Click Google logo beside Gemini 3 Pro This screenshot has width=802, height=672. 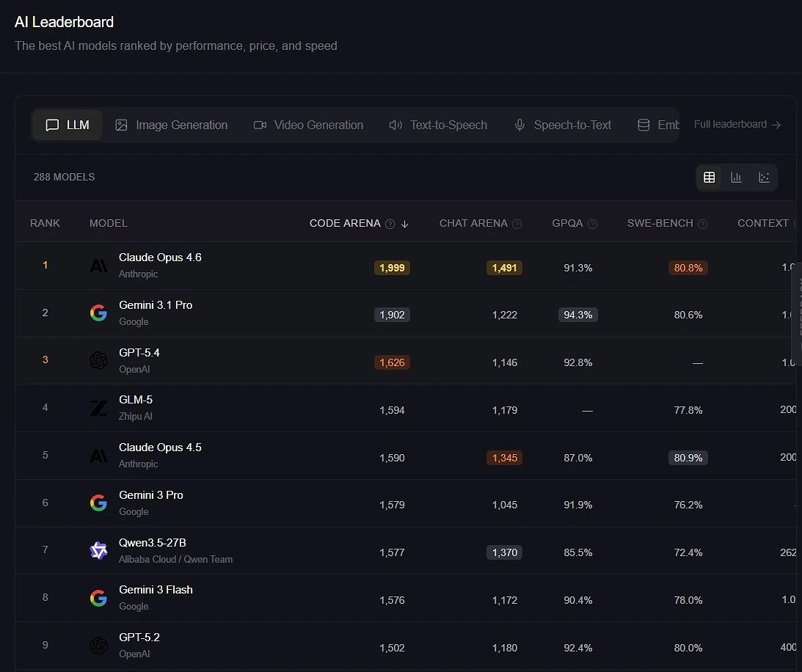[99, 503]
